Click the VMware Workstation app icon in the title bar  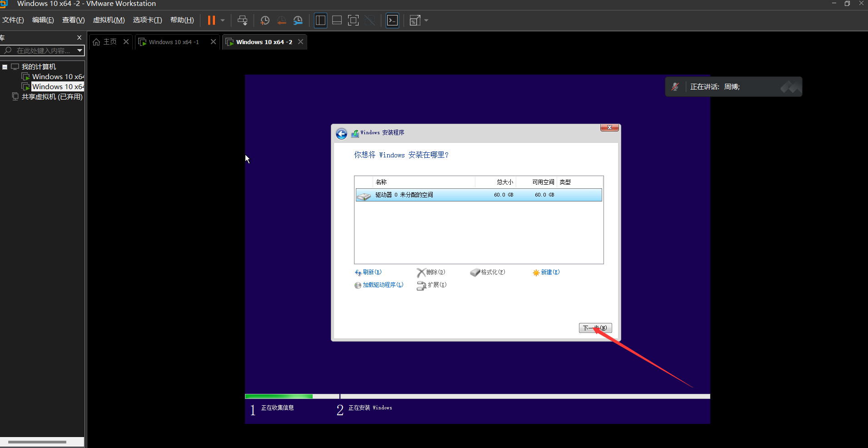pos(4,4)
